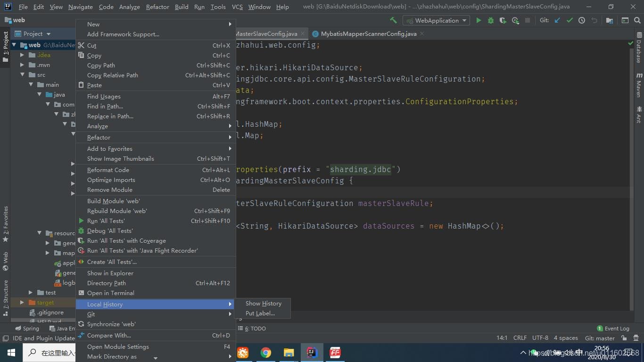Viewport: 644px width, 362px height.
Task: Choose Run 'All Tests' menu entry
Action: coord(156,221)
